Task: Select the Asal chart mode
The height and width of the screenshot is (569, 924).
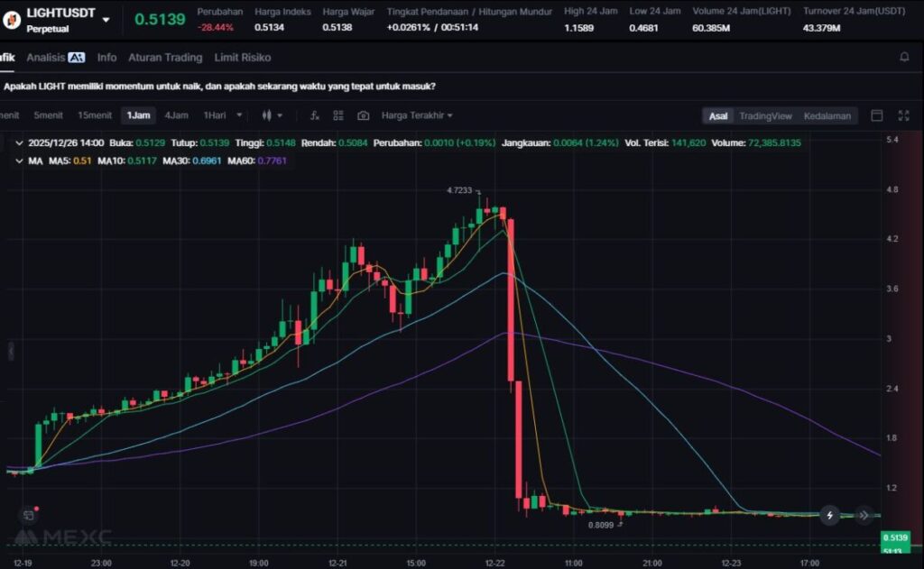Action: coord(718,115)
